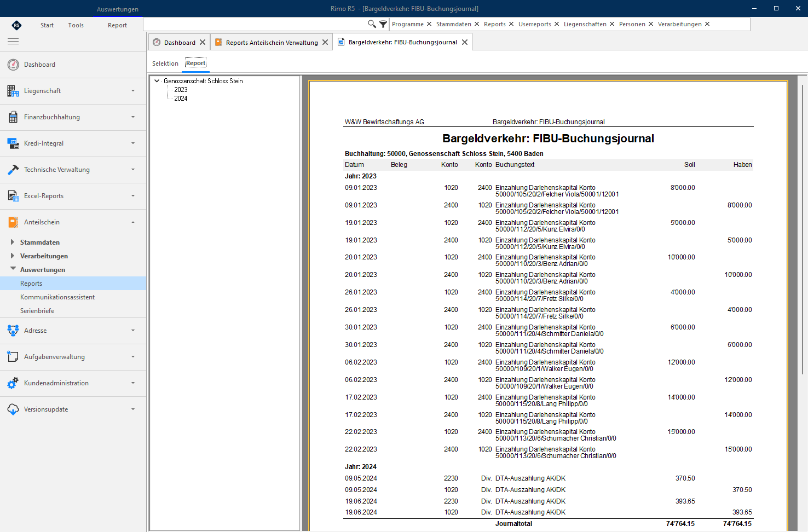Open the Tools ribbon tab
This screenshot has width=808, height=532.
76,25
